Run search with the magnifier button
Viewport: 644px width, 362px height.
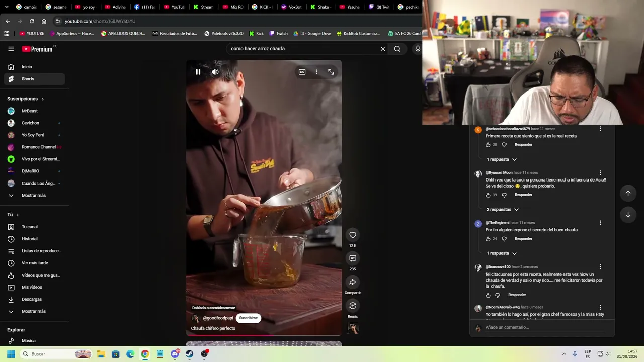[x=397, y=49]
